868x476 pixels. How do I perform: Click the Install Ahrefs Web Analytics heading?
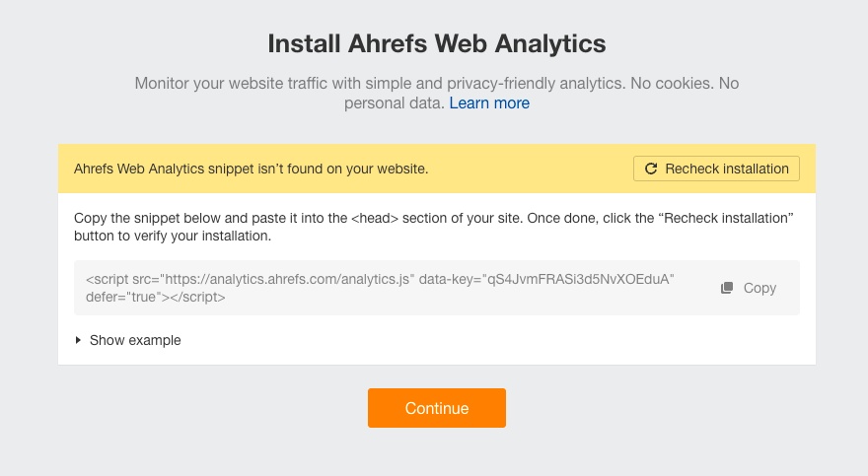coord(437,43)
